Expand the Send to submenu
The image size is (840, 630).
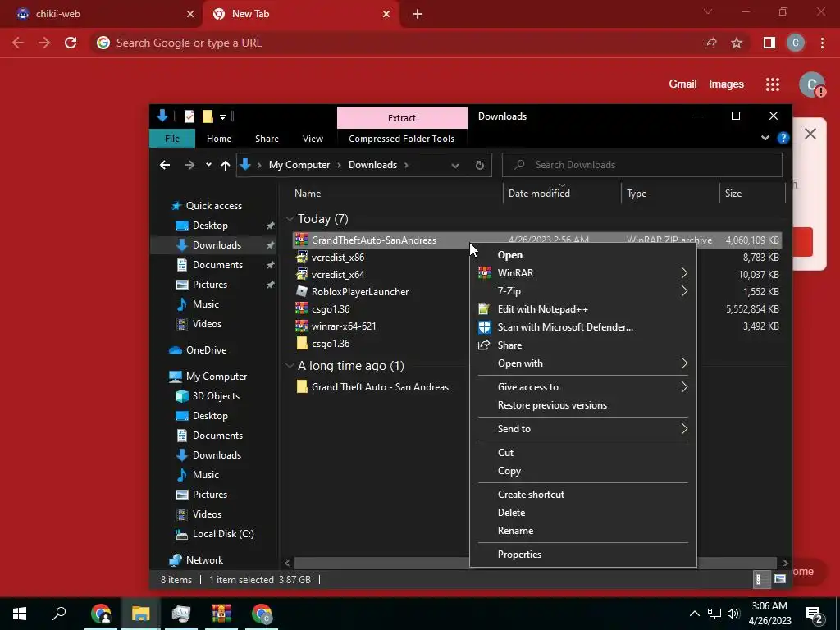point(583,428)
